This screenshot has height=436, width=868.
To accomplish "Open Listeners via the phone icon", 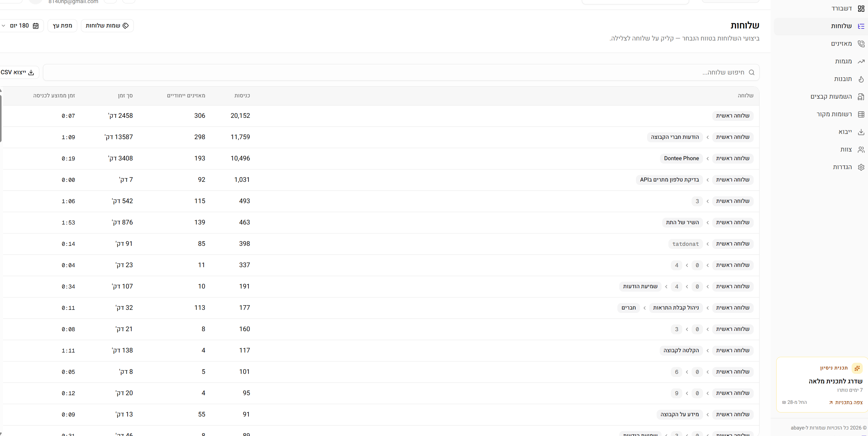I will pyautogui.click(x=861, y=44).
